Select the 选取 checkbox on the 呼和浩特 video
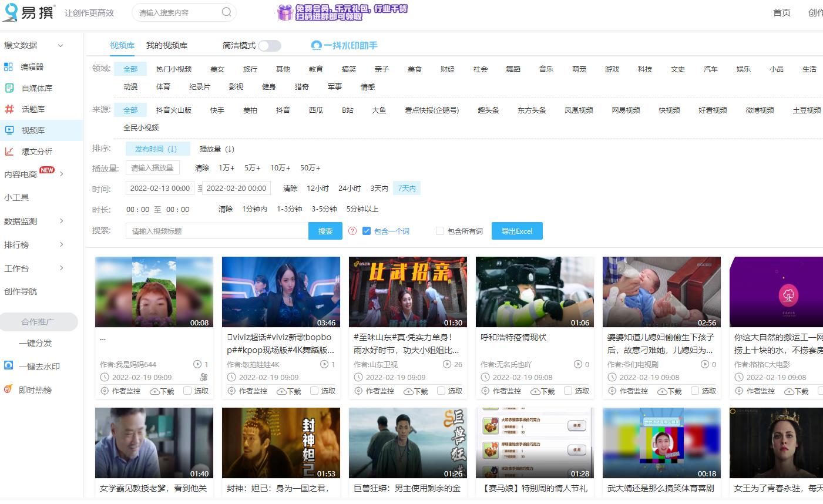This screenshot has width=823, height=504. pyautogui.click(x=567, y=391)
